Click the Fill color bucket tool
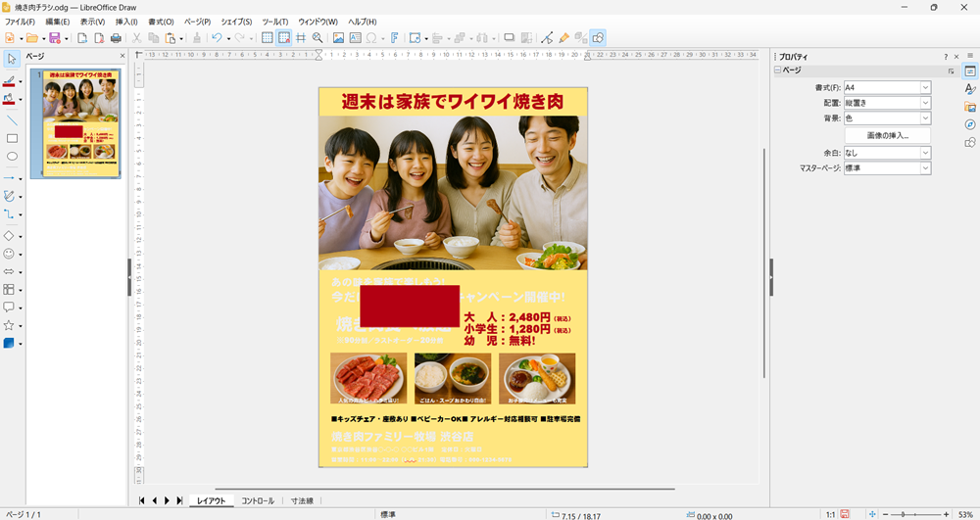The image size is (980, 520). (9, 99)
